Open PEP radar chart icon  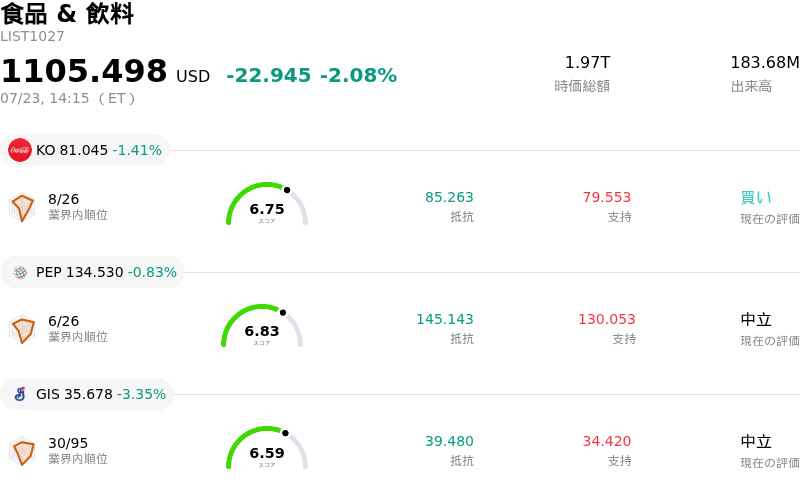tap(22, 329)
